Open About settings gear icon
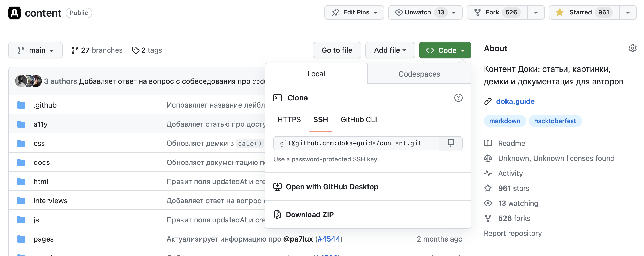This screenshot has width=644, height=256. (x=632, y=48)
